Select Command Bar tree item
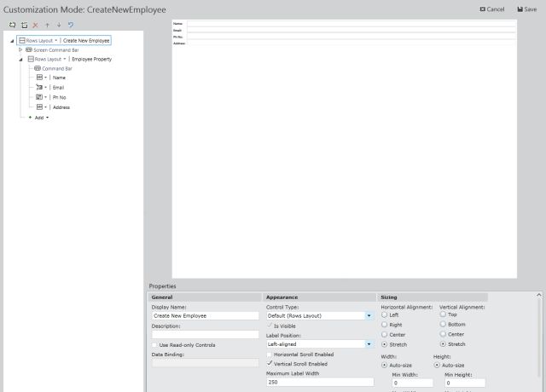Image resolution: width=546 pixels, height=392 pixels. pos(57,68)
